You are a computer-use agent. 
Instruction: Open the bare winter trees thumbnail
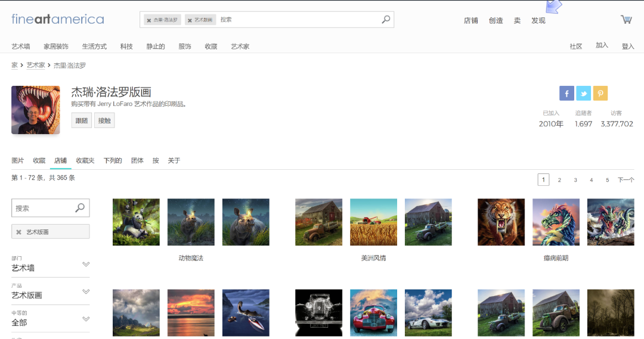[611, 313]
